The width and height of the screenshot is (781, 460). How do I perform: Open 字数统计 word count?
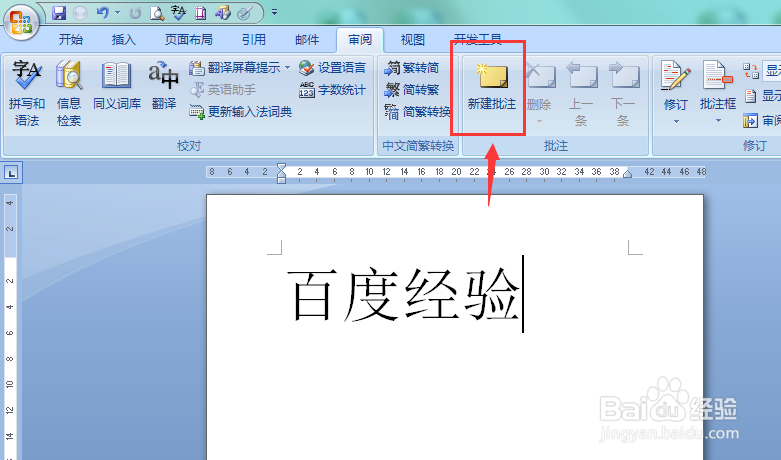(x=333, y=90)
